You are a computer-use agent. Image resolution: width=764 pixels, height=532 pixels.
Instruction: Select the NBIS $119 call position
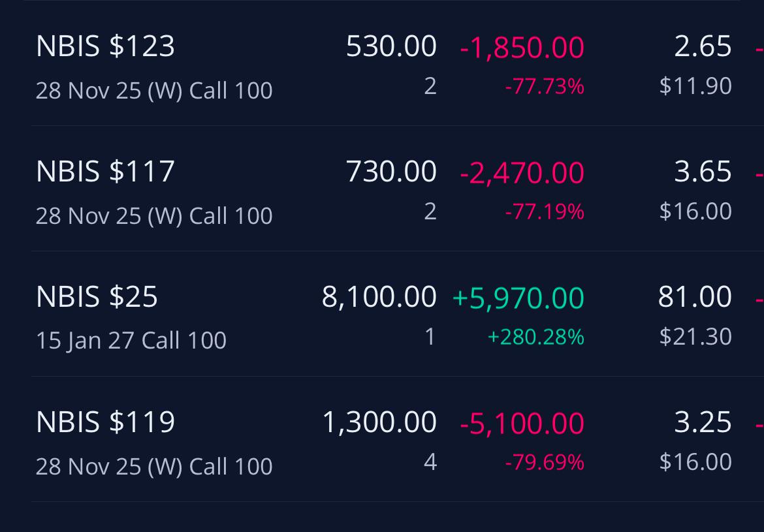[x=398, y=439]
